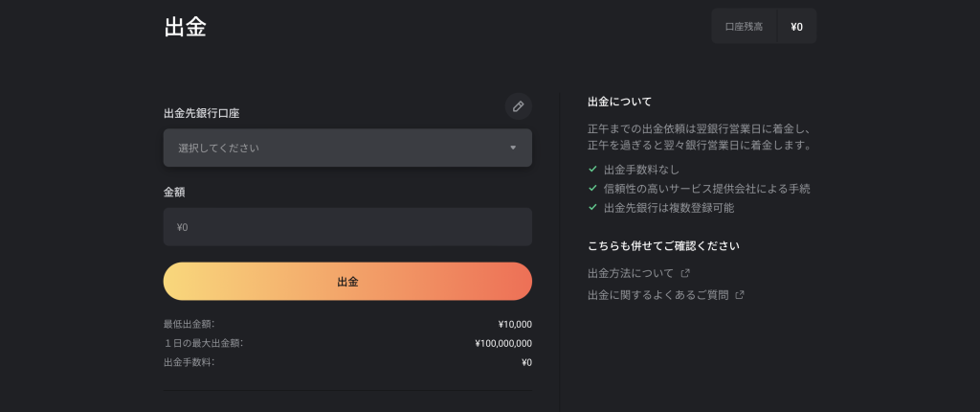Click the ¥100,000,000 daily maximum value
980x412 pixels.
tap(503, 343)
